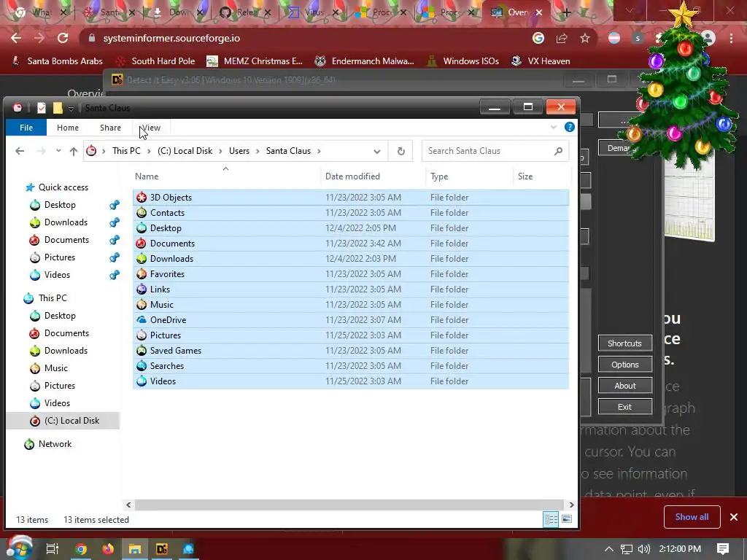The height and width of the screenshot is (560, 747).
Task: Select Downloads under Quick access
Action: [65, 222]
